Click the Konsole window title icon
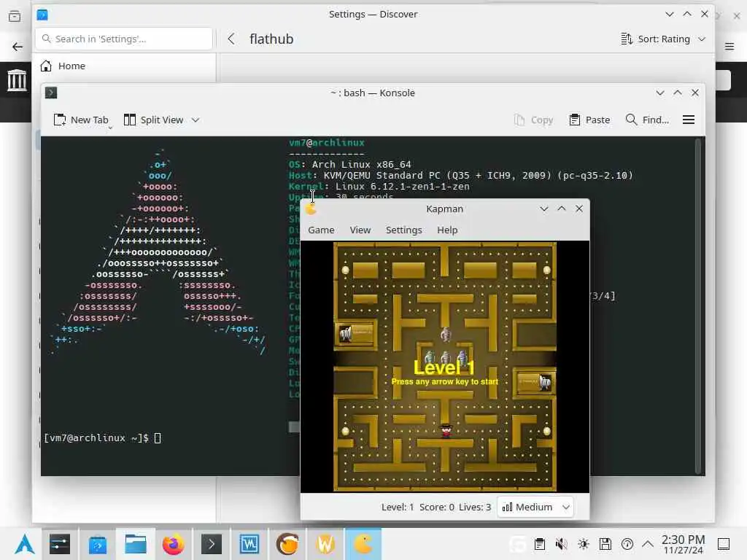 [51, 93]
